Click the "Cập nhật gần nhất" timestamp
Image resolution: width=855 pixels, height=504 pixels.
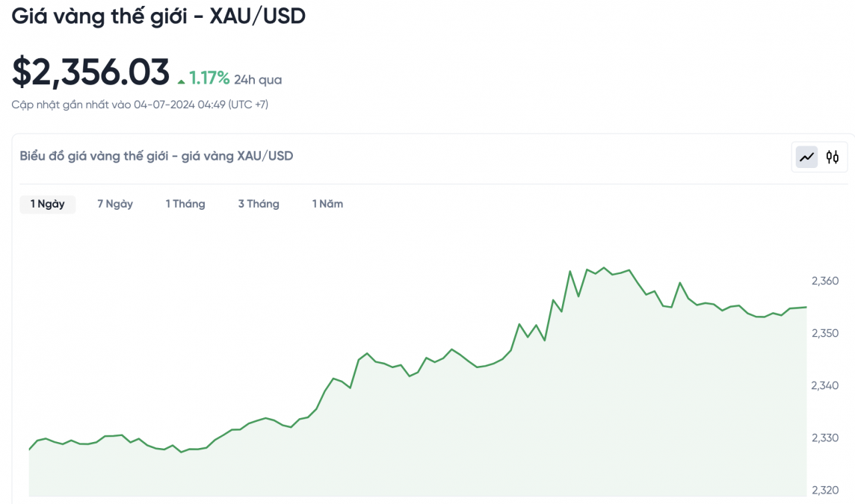coord(140,105)
